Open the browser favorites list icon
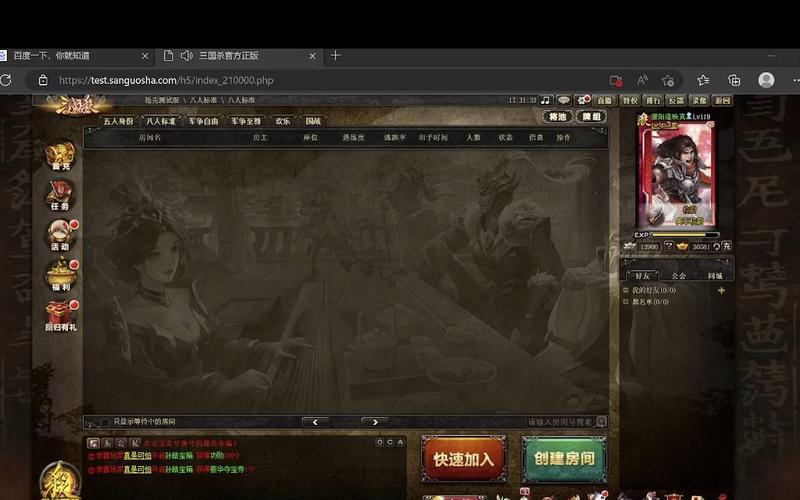The width and height of the screenshot is (800, 500). click(703, 80)
